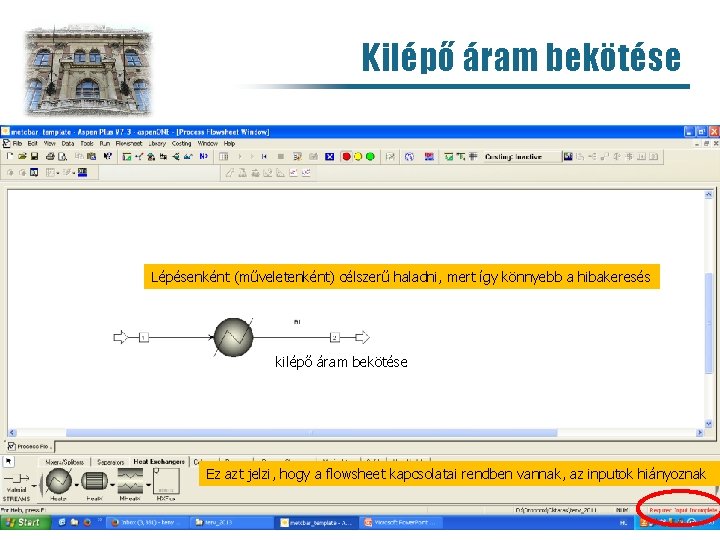720x540 pixels.
Task: Click the yellow circle status icon
Action: (358, 157)
